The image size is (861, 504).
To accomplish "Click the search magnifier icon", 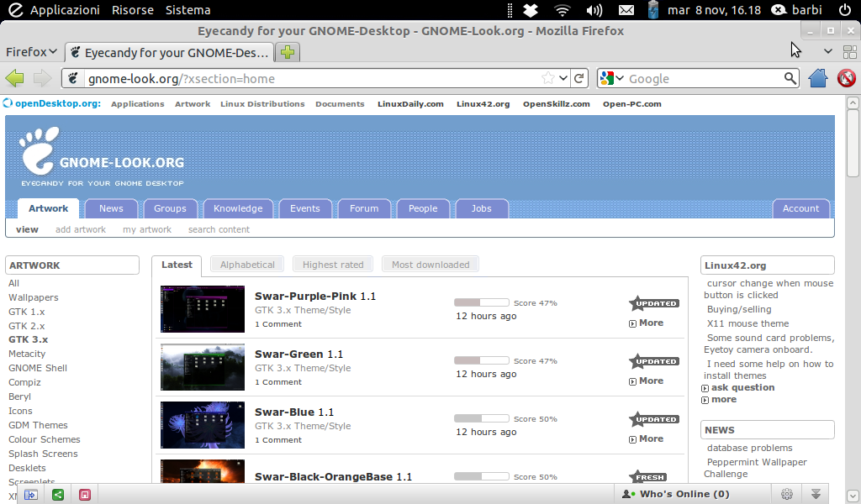I will pos(790,78).
